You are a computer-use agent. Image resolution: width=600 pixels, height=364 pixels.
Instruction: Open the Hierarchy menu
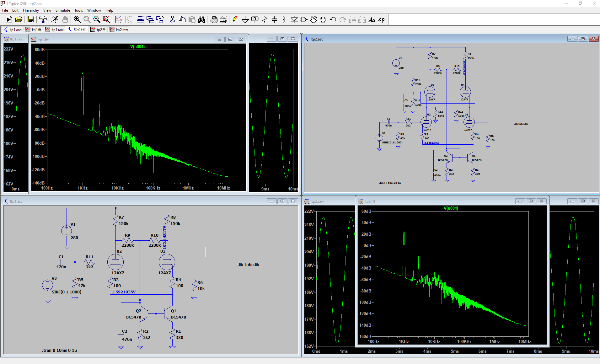pos(31,10)
